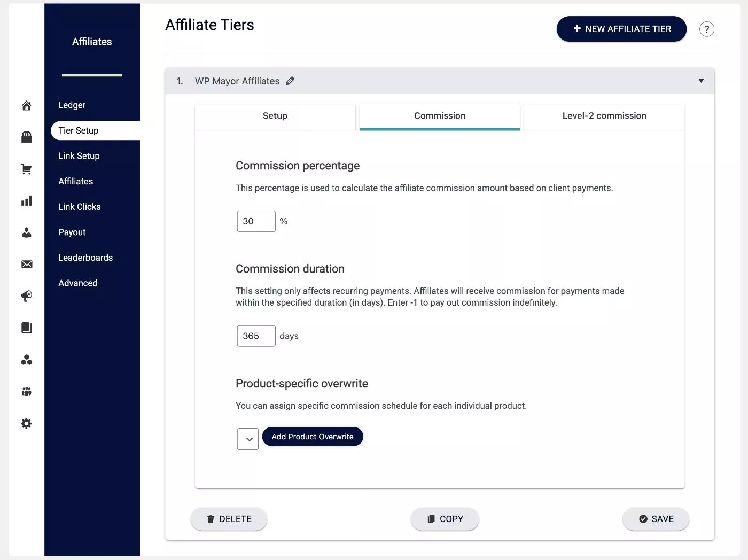Screen dimensions: 748x560
Task: Switch to the Setup tab
Action: pyautogui.click(x=275, y=116)
